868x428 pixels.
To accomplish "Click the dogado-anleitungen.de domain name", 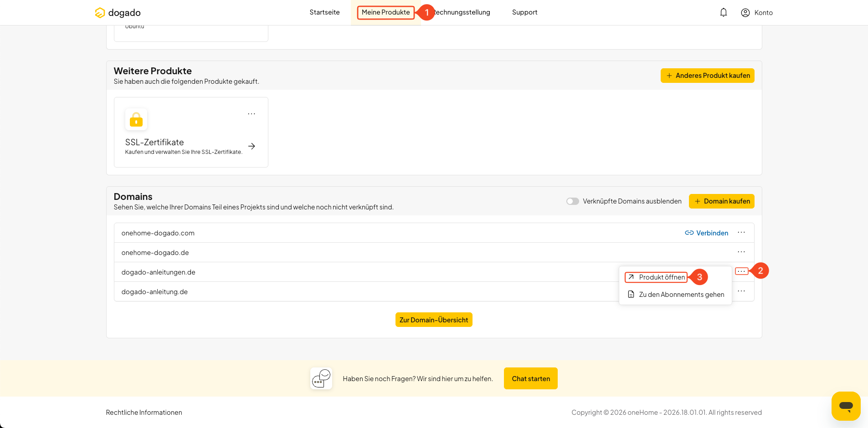I will [x=159, y=272].
